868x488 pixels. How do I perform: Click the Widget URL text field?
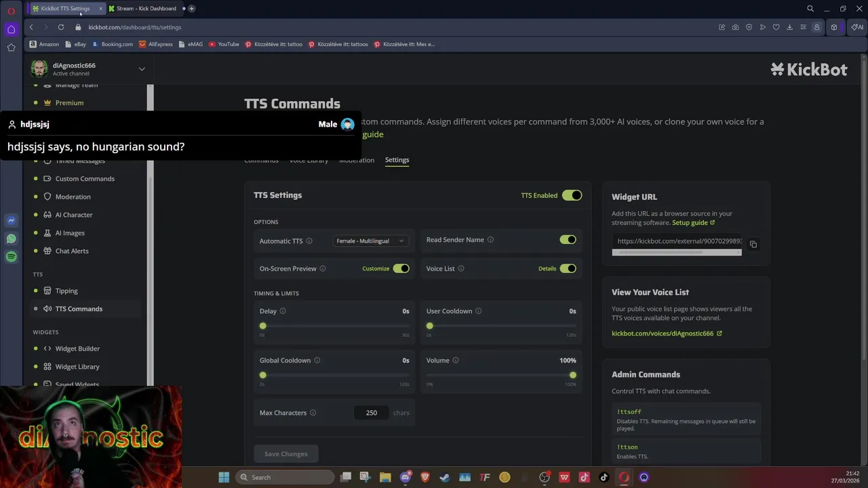click(677, 241)
